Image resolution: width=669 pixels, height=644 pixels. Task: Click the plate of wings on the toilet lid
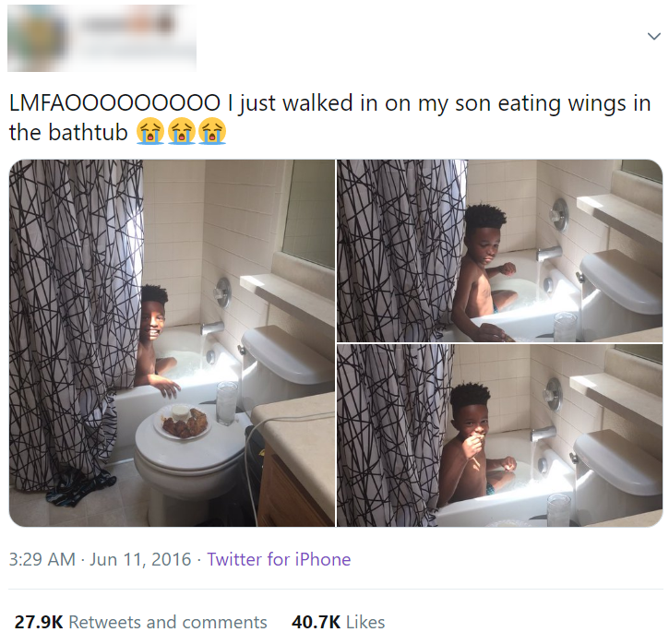(x=183, y=422)
